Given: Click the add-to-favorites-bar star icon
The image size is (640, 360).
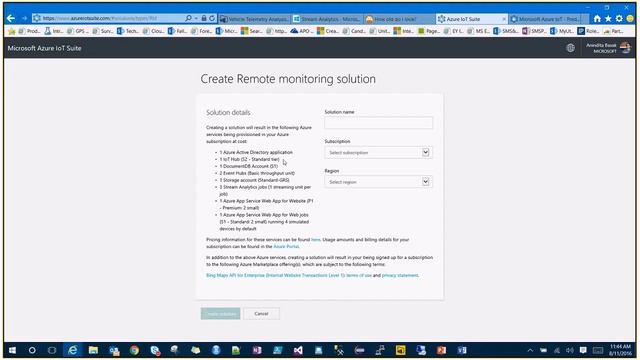Looking at the screenshot, I should [11, 31].
